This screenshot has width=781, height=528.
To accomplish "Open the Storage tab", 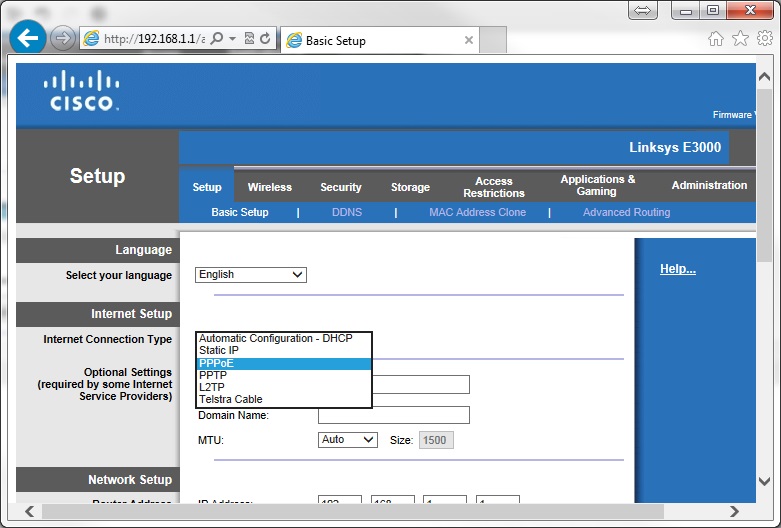I will point(410,187).
